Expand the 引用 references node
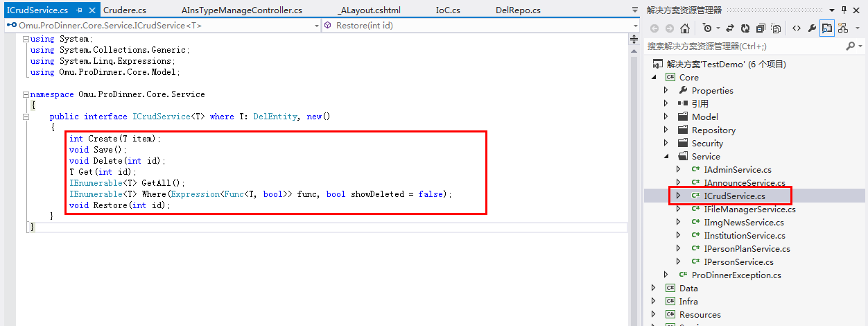The height and width of the screenshot is (326, 868). 666,103
